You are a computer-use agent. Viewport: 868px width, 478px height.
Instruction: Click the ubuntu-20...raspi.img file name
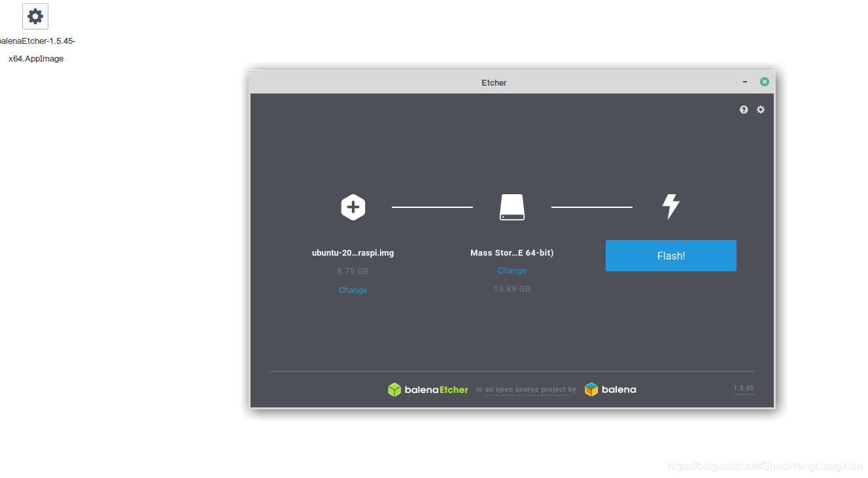[353, 252]
